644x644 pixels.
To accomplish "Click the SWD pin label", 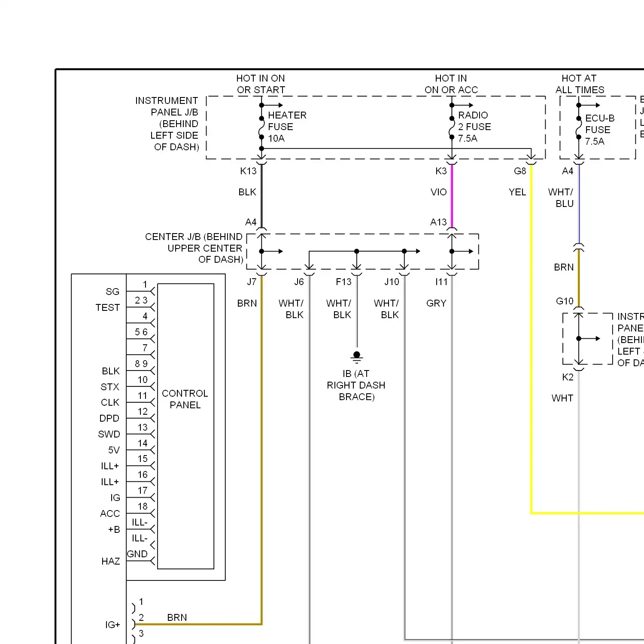I will pyautogui.click(x=109, y=434).
